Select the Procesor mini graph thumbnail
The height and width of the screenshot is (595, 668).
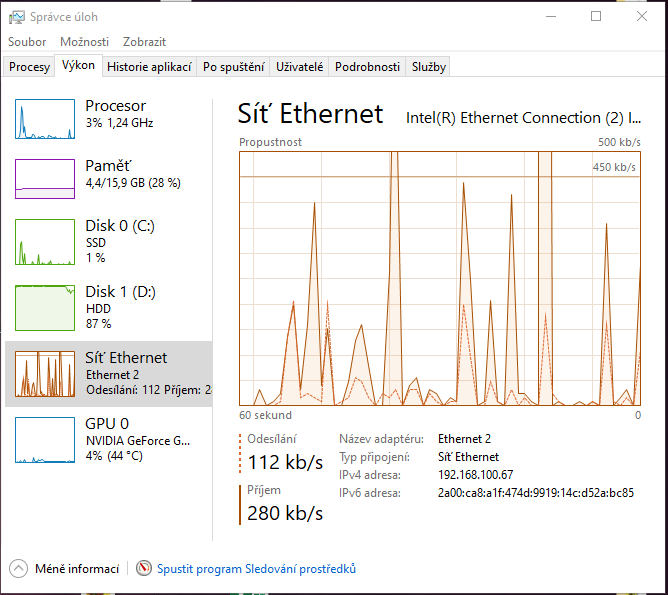pyautogui.click(x=45, y=119)
